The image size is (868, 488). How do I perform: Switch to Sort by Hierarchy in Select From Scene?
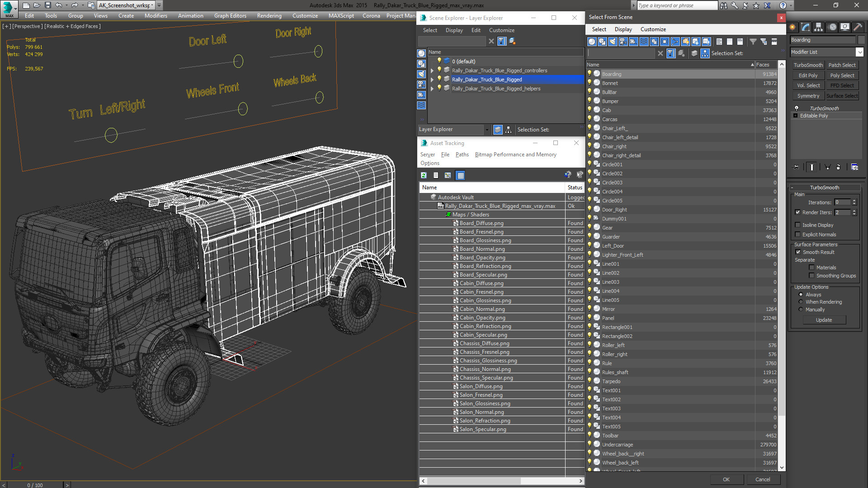point(705,53)
